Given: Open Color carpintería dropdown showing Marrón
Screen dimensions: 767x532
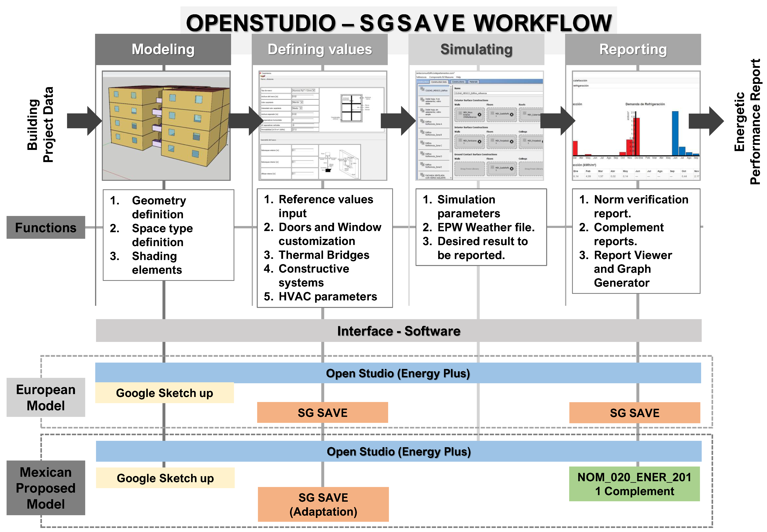Looking at the screenshot, I should click(x=302, y=102).
